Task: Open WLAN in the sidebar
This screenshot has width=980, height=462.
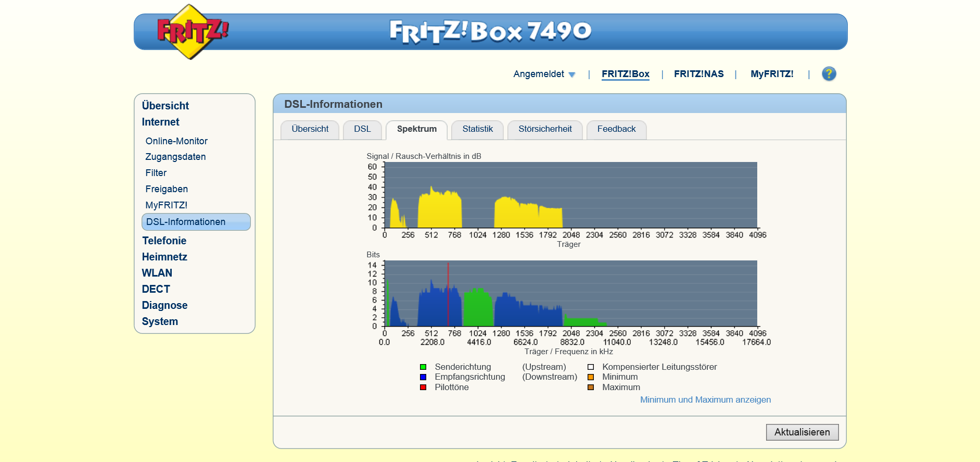Action: coord(157,273)
